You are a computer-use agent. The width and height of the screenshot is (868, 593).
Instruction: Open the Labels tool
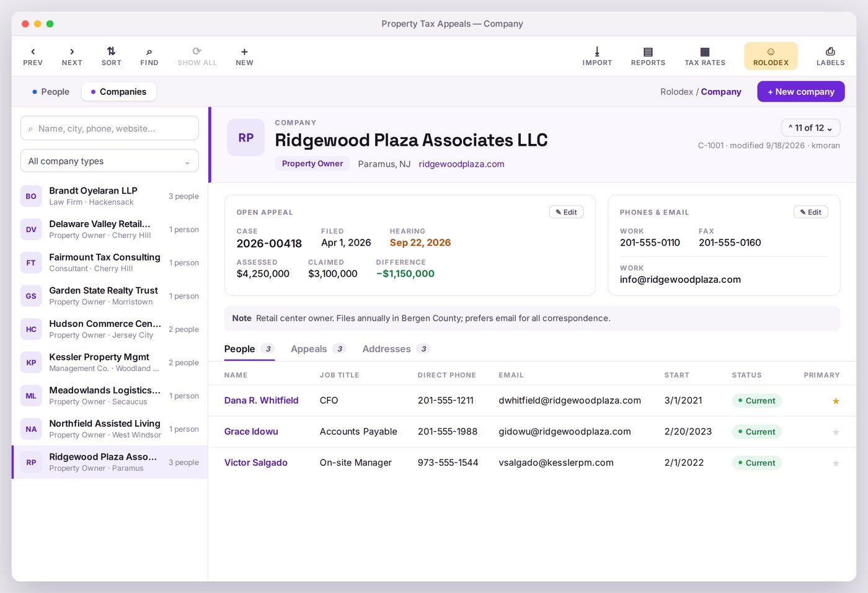[830, 56]
